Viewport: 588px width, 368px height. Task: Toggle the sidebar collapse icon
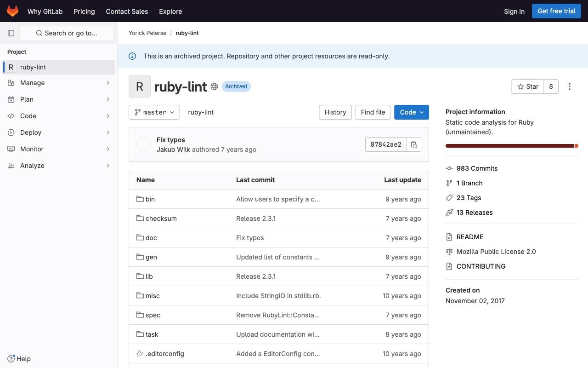[11, 33]
